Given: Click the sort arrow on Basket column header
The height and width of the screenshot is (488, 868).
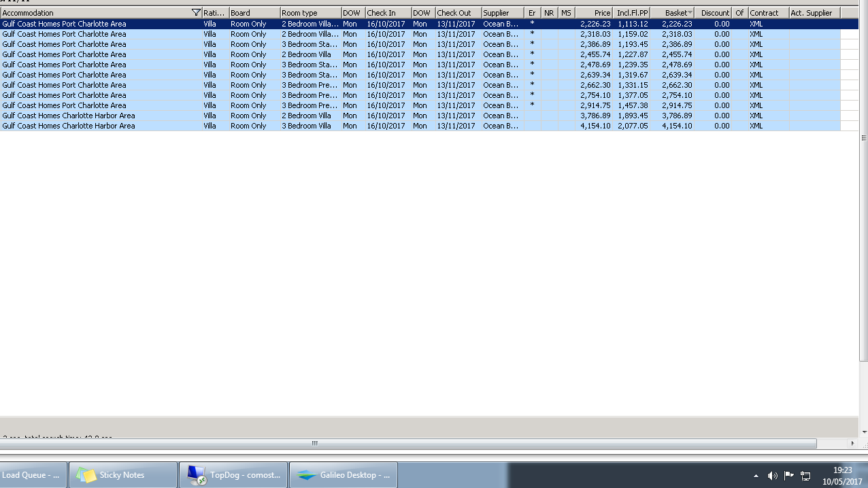Looking at the screenshot, I should pos(690,13).
